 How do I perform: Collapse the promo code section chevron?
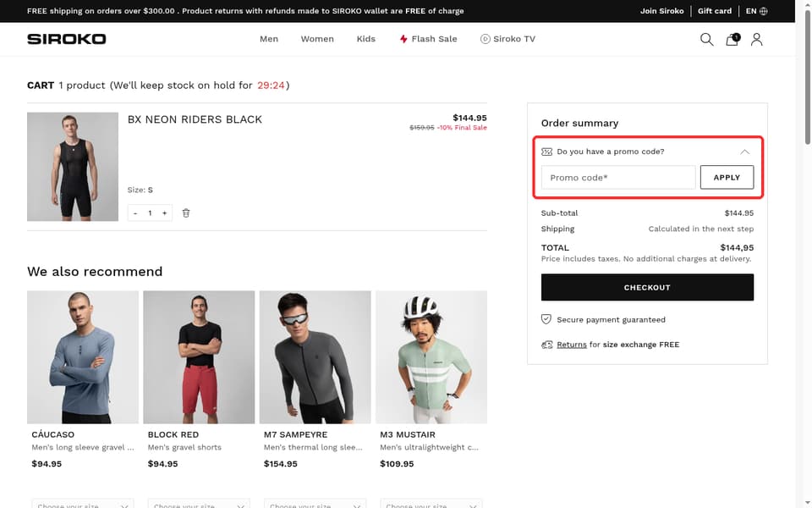pos(744,152)
